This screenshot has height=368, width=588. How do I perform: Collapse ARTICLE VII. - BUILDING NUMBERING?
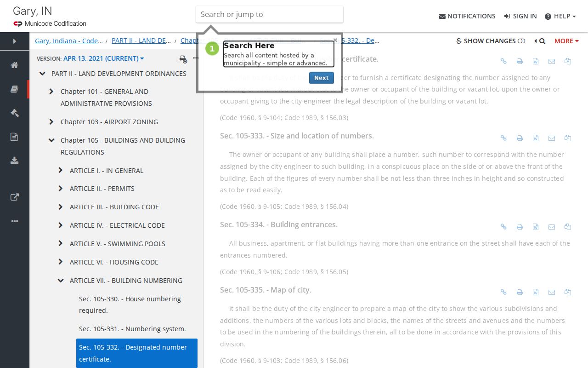click(x=61, y=281)
